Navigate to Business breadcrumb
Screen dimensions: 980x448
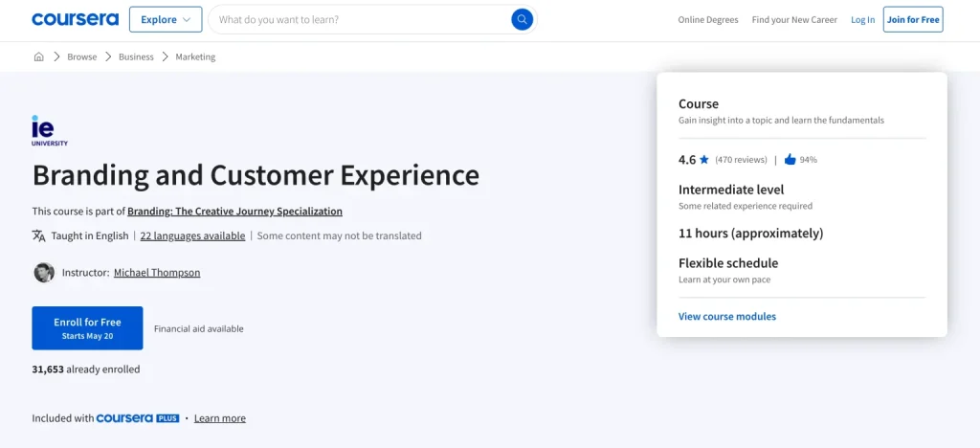(x=136, y=56)
